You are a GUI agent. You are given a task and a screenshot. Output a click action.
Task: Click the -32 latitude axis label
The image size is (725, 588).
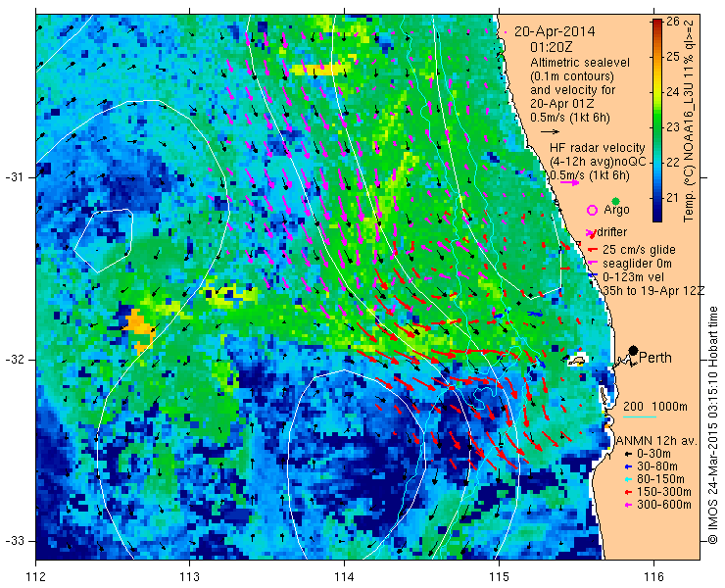point(14,360)
